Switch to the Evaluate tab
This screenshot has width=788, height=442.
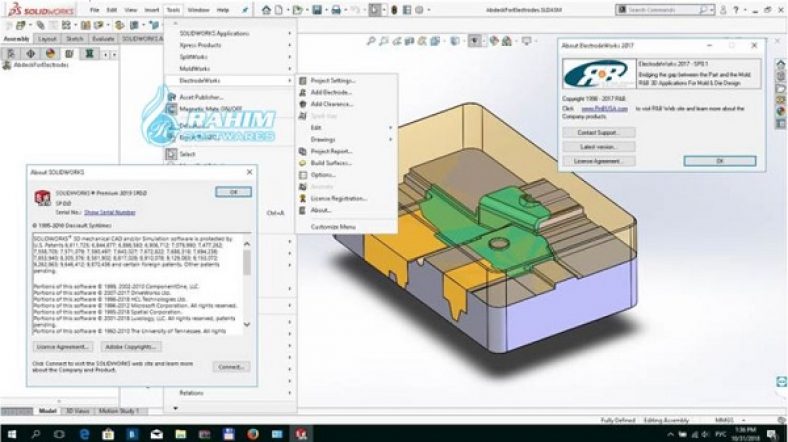click(x=104, y=38)
